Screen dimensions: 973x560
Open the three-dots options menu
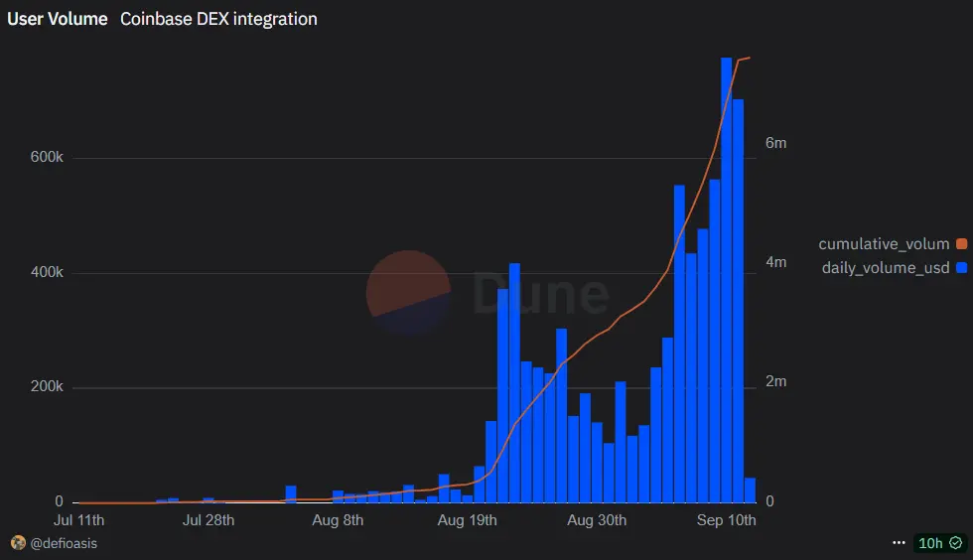pos(899,542)
